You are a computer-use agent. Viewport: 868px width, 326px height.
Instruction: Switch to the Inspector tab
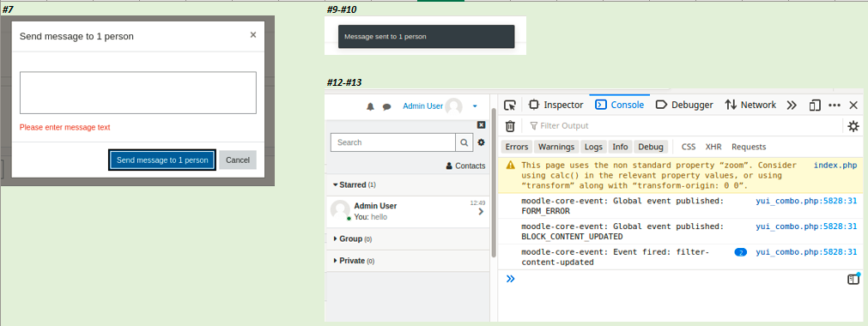(x=555, y=106)
